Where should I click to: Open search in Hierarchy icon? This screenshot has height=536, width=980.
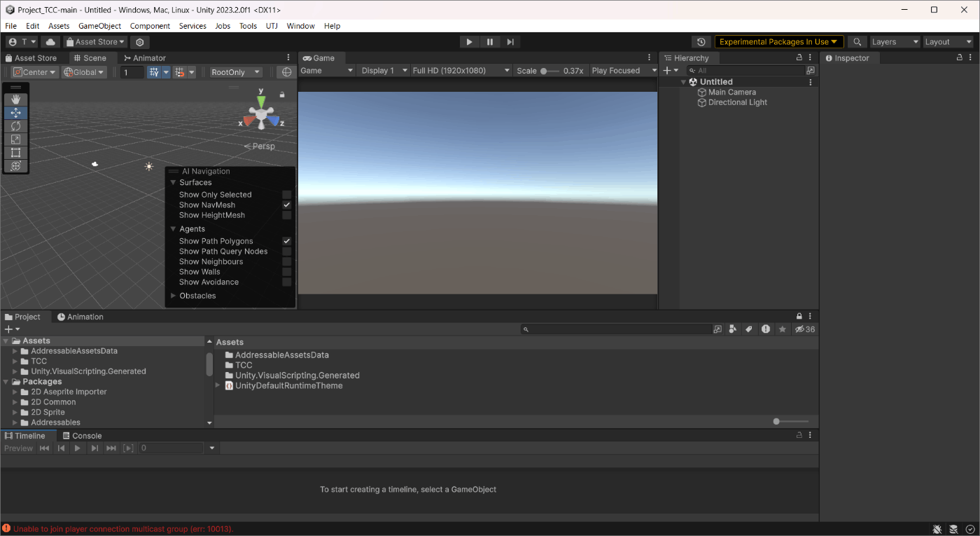tap(811, 71)
